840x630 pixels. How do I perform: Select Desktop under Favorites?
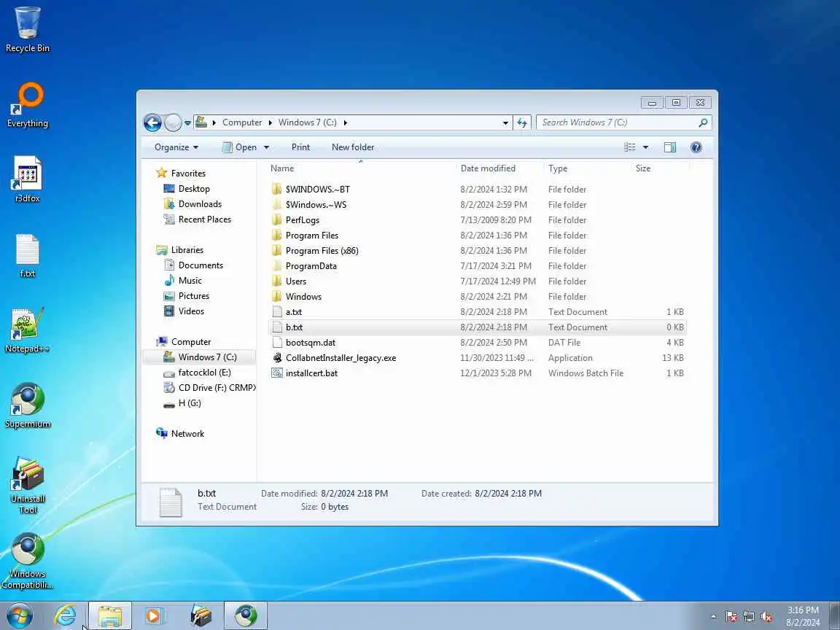[187, 189]
